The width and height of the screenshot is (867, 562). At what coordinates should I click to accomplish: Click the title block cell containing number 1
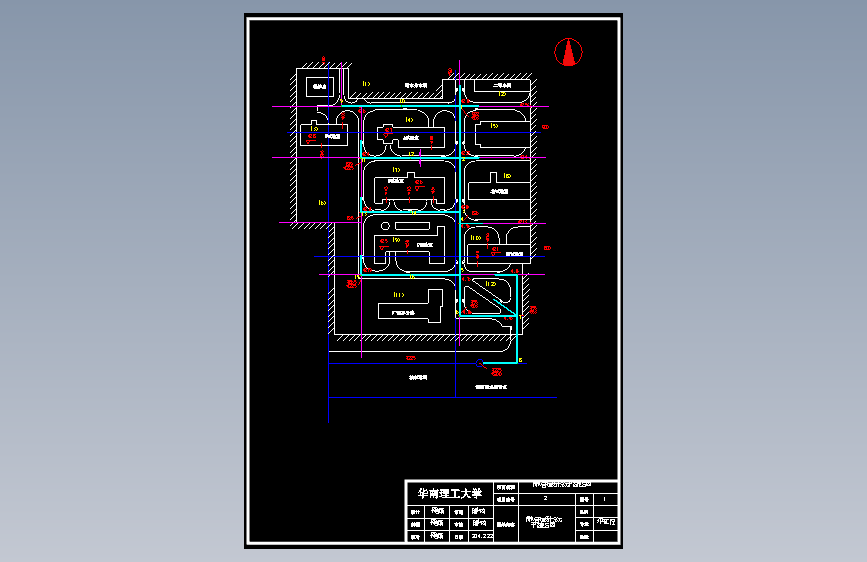605,498
